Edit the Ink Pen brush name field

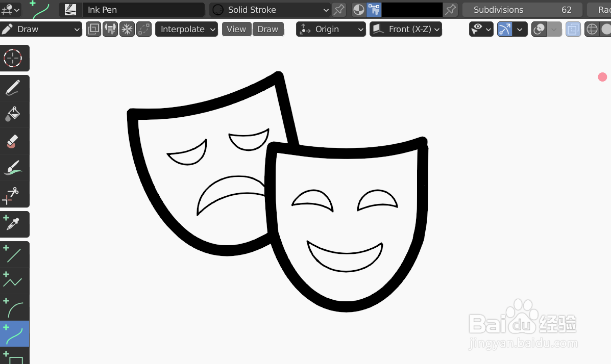coord(143,10)
